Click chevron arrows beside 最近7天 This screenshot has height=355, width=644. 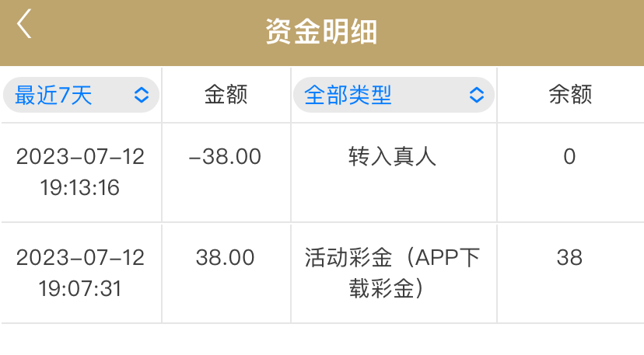click(x=142, y=96)
